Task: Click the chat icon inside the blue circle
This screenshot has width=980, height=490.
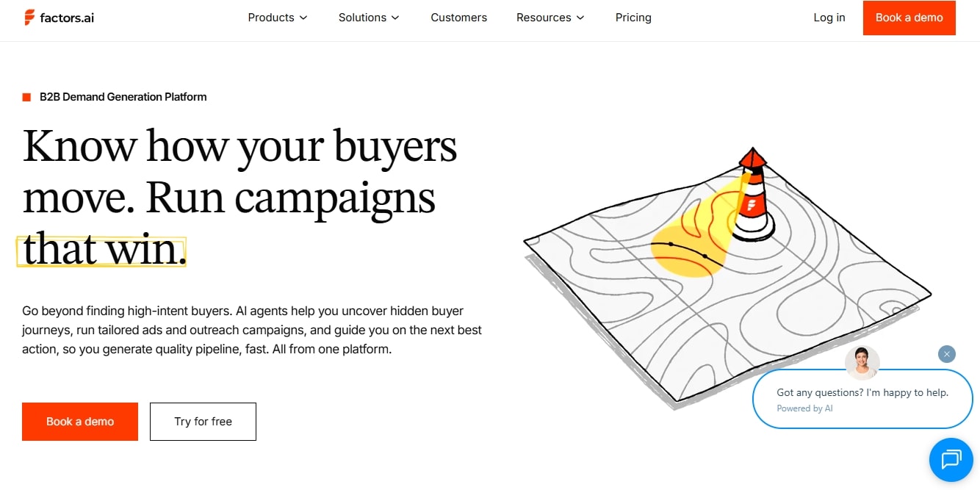Action: (x=951, y=460)
